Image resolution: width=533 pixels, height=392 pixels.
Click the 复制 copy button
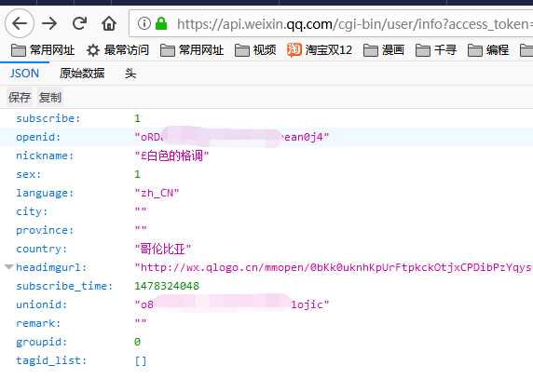coord(50,98)
